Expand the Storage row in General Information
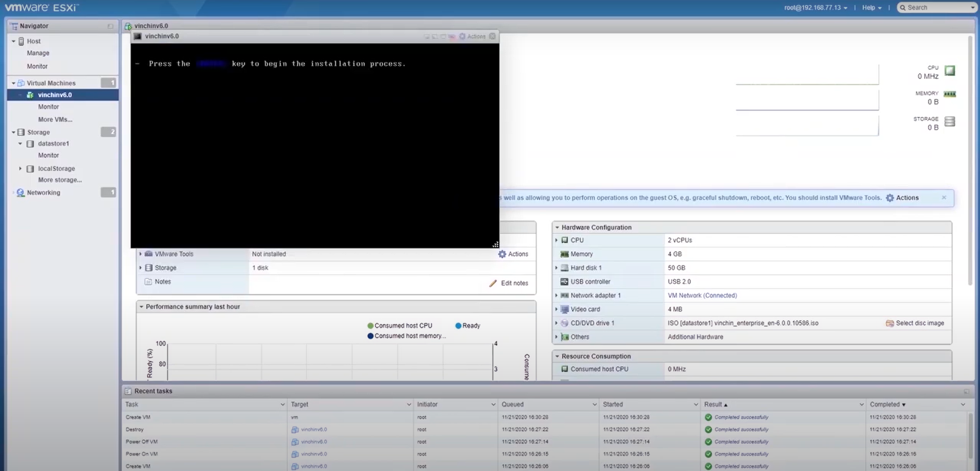The height and width of the screenshot is (471, 980). click(x=141, y=268)
